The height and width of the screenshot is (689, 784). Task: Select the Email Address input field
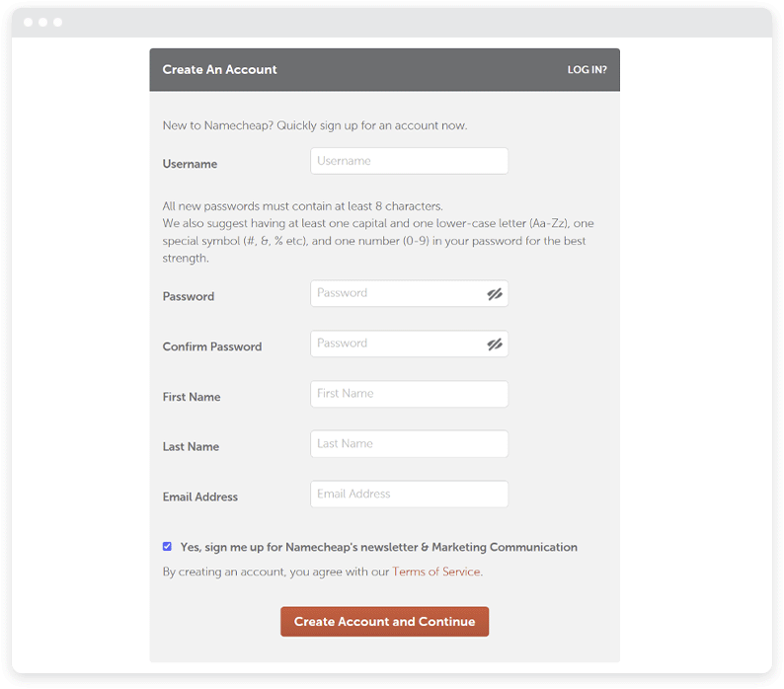[x=409, y=494]
